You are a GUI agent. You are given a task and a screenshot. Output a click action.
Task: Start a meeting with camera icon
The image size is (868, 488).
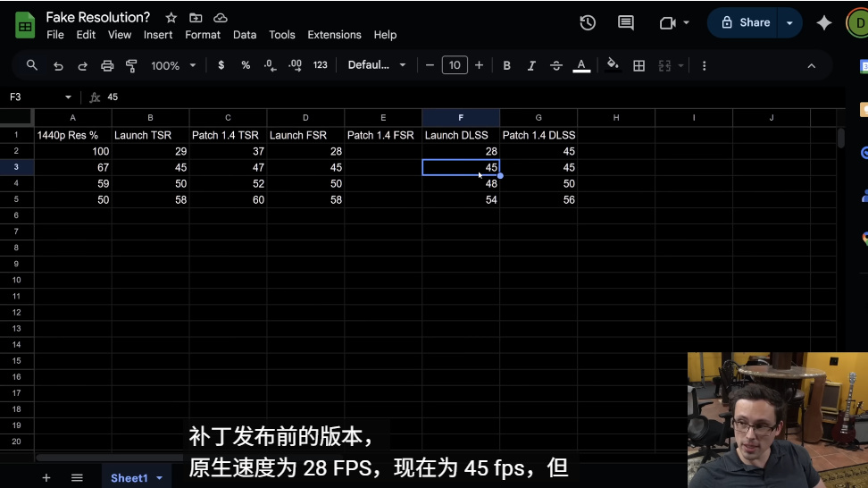coord(668,22)
